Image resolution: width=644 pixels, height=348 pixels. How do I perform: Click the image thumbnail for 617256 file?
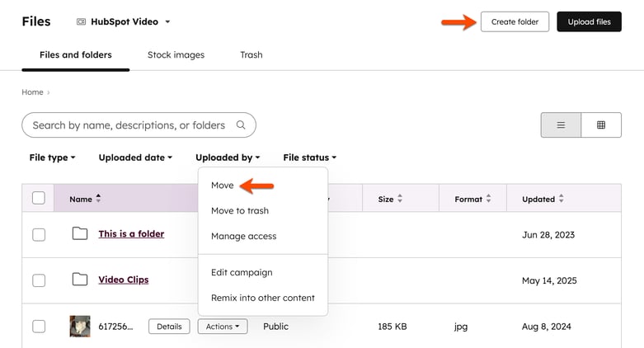(80, 327)
